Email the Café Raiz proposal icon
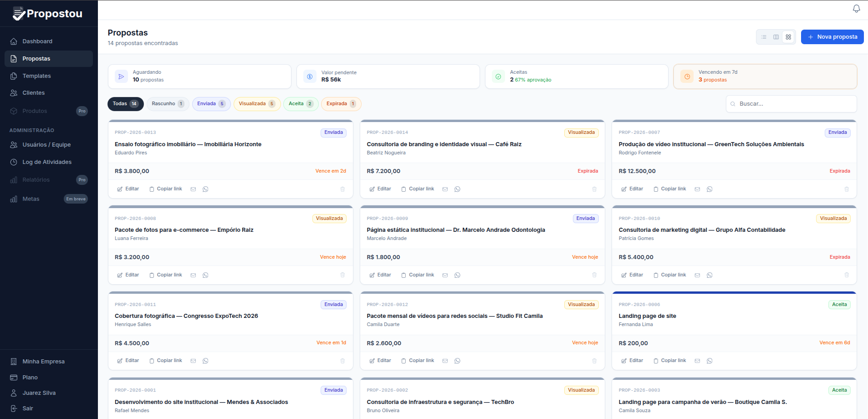Viewport: 868px width, 419px height. coord(445,189)
